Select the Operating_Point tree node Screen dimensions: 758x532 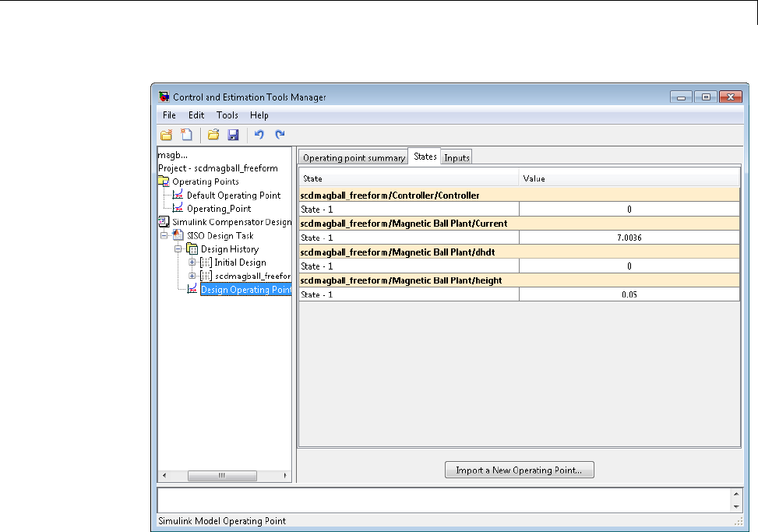218,209
